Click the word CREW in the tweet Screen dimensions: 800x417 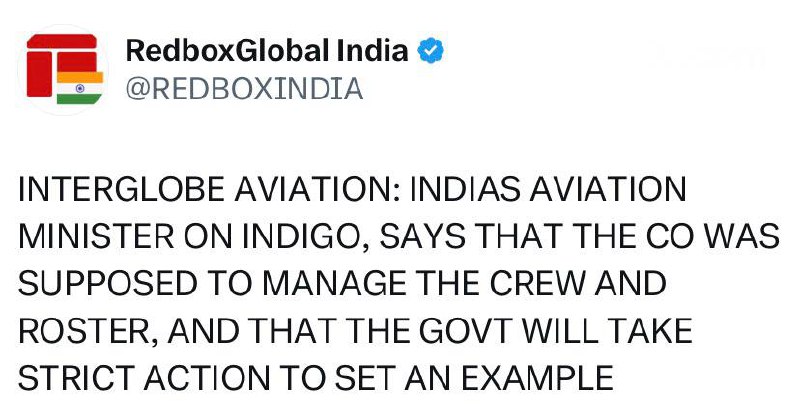pyautogui.click(x=533, y=284)
